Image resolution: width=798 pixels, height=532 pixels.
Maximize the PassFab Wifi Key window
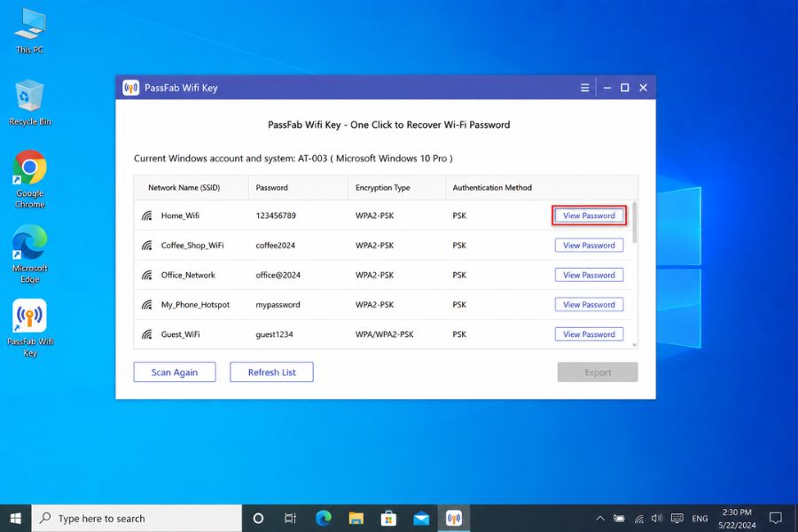625,88
